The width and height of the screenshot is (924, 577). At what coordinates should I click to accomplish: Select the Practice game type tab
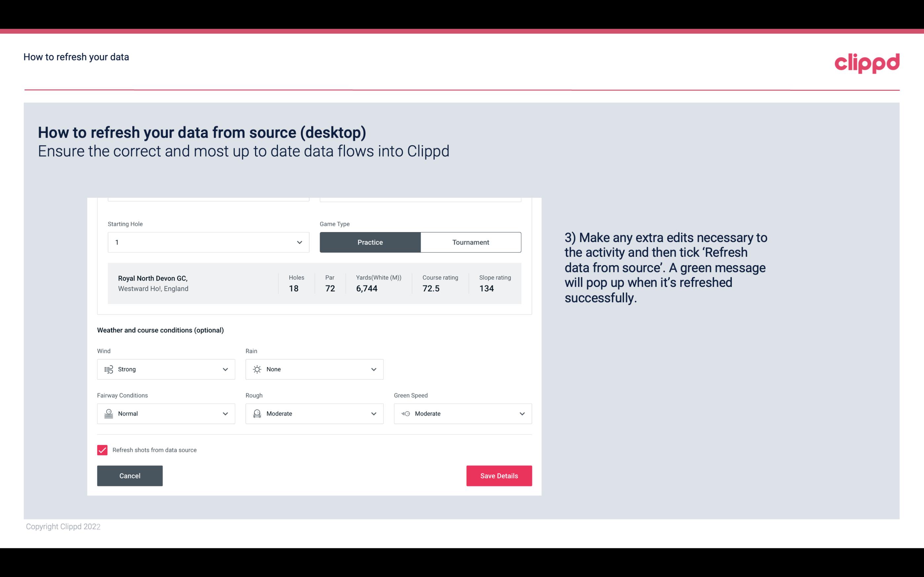(x=370, y=241)
